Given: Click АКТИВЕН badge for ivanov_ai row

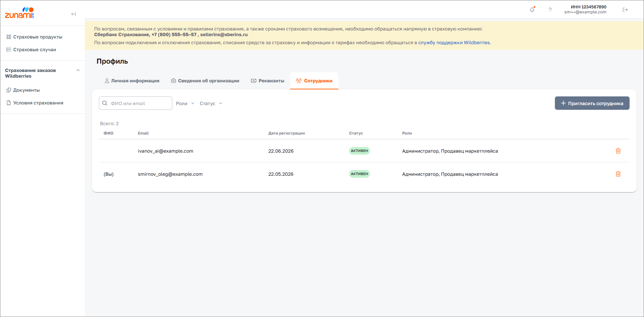Looking at the screenshot, I should (x=359, y=151).
